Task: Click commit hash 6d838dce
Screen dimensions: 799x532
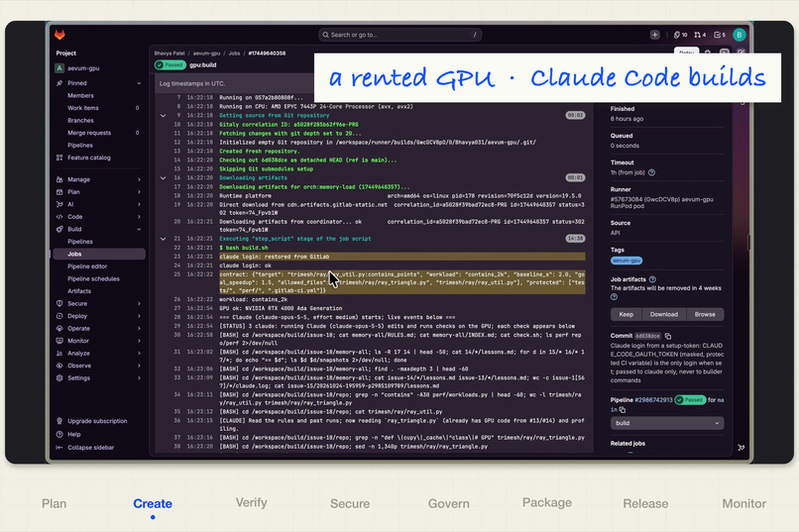Action: (x=647, y=336)
